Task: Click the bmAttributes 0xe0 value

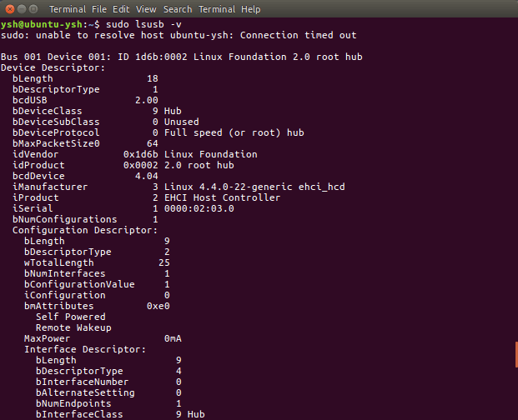Action: [x=158, y=306]
